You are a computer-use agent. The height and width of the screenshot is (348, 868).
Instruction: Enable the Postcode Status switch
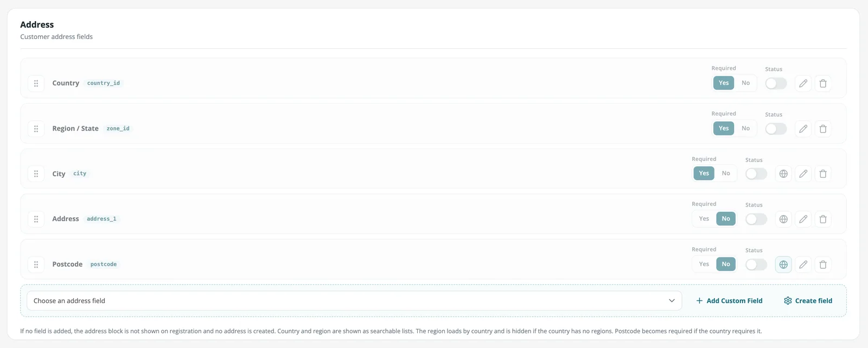[756, 265]
